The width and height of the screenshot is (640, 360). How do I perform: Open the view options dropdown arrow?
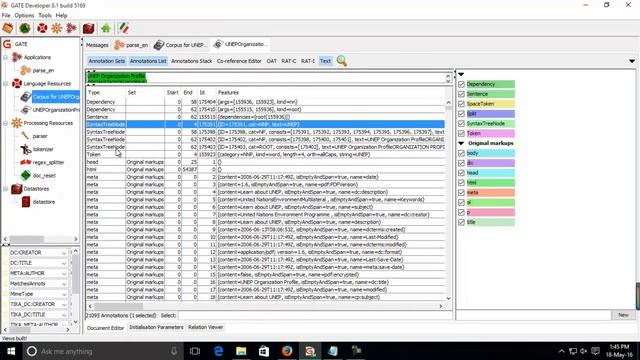pos(632,61)
